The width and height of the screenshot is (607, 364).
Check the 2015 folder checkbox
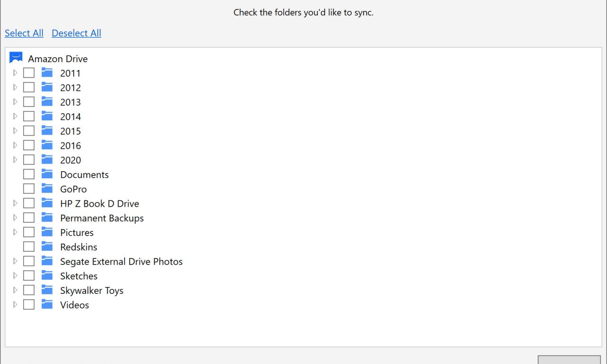pos(29,131)
